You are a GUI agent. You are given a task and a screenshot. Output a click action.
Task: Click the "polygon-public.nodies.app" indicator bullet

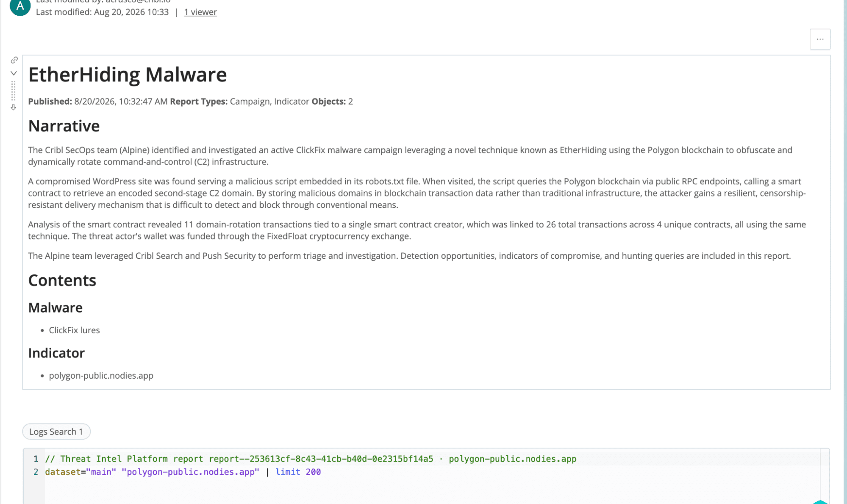[101, 375]
